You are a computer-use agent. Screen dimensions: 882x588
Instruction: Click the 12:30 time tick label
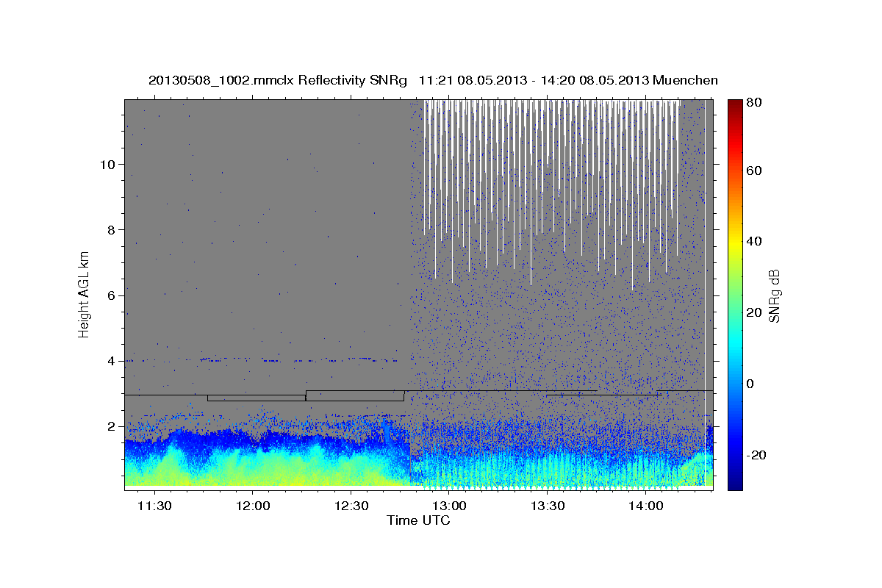(x=351, y=506)
